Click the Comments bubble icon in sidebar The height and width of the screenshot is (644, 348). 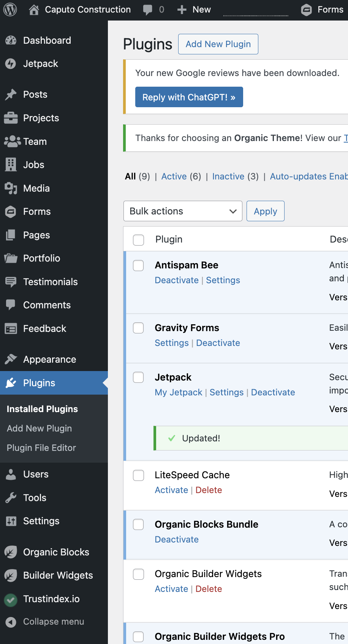point(11,305)
